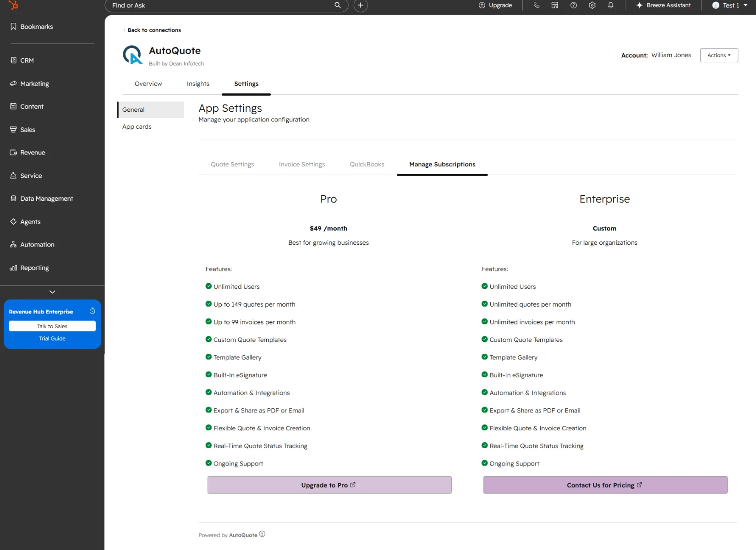This screenshot has height=550, width=756.
Task: Click the Bookmarks icon in sidebar
Action: click(13, 27)
